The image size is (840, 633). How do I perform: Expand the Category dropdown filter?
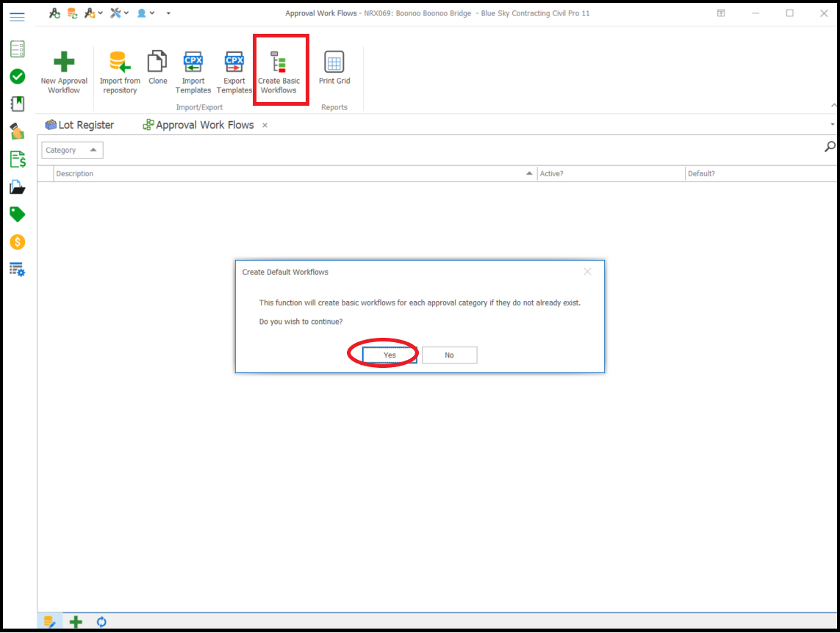click(x=72, y=151)
